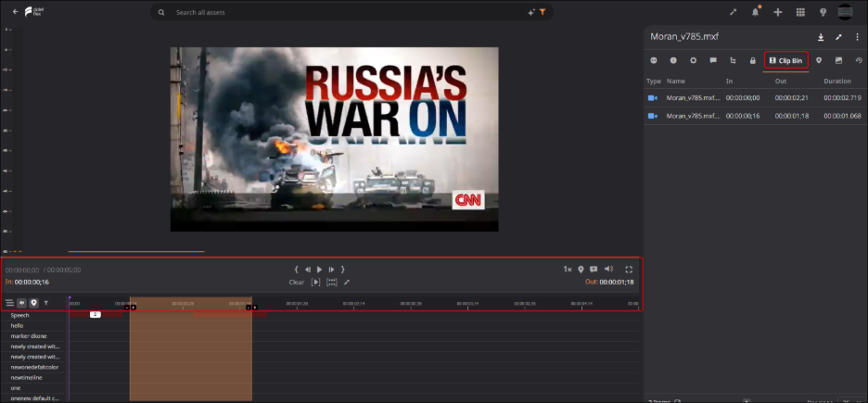This screenshot has height=403, width=868.
Task: Toggle timeline markers pin button
Action: [33, 303]
